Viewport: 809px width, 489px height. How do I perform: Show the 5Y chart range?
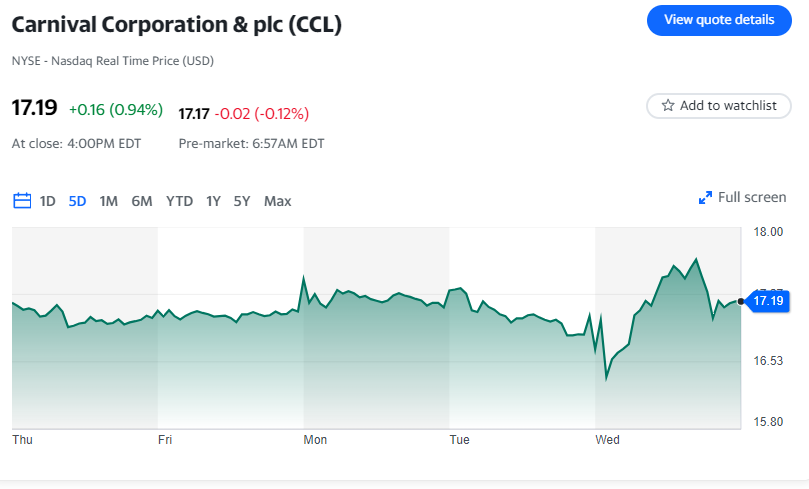pos(242,201)
